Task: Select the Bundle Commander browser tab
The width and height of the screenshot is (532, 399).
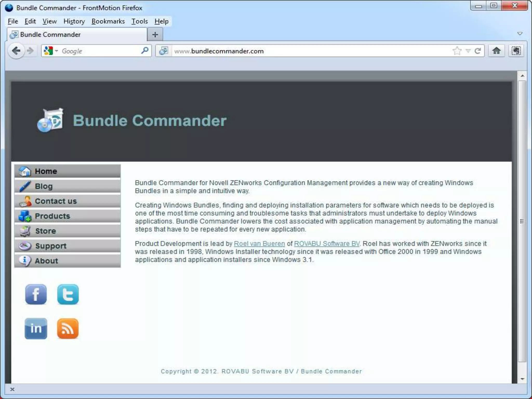Action: pos(77,35)
